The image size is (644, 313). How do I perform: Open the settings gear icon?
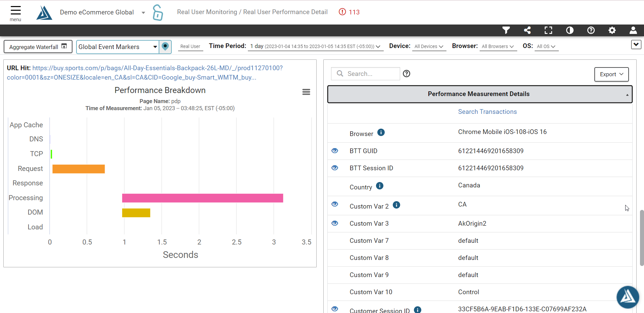(x=612, y=31)
